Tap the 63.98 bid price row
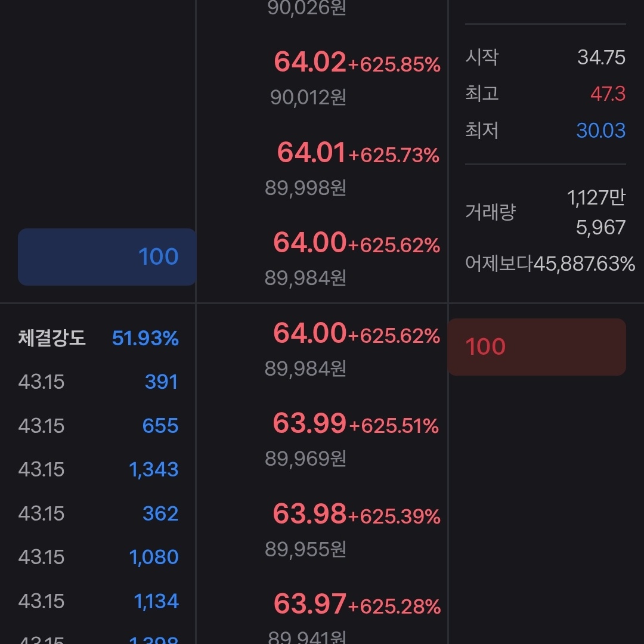 (322, 528)
